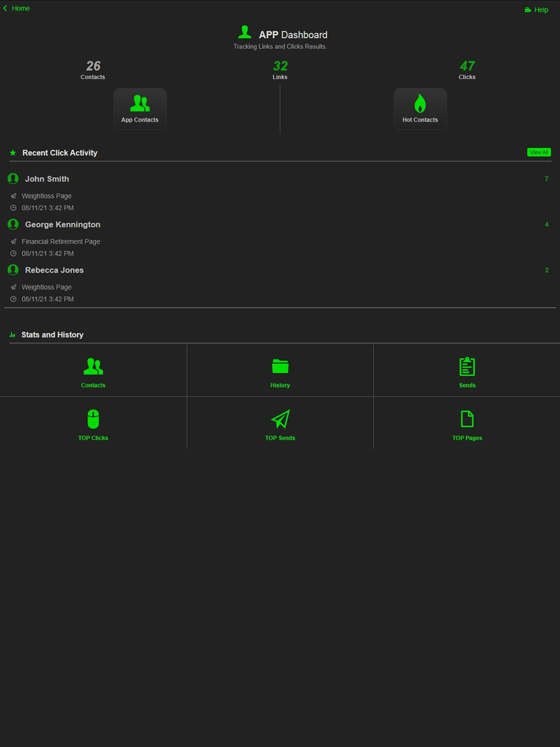Screen dimensions: 560x747
Task: Go back to Home
Action: [17, 8]
